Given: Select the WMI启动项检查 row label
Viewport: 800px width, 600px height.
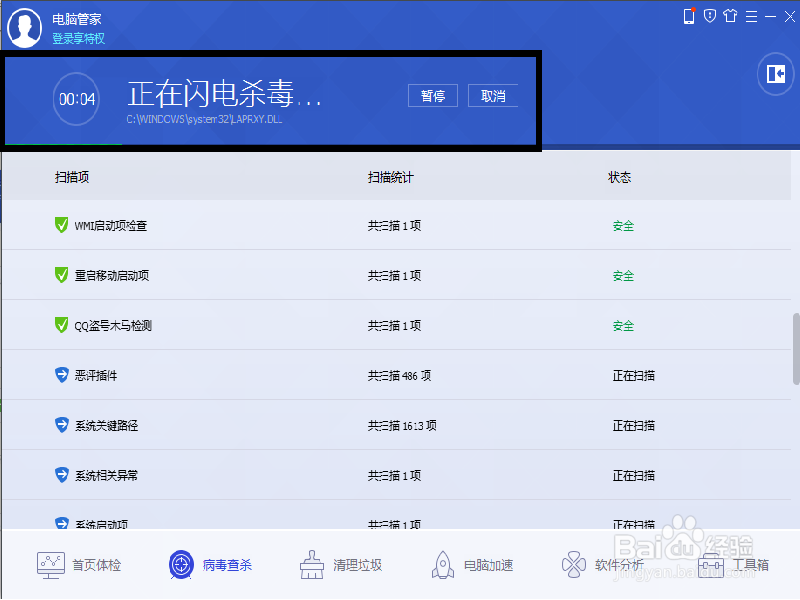Looking at the screenshot, I should click(111, 226).
